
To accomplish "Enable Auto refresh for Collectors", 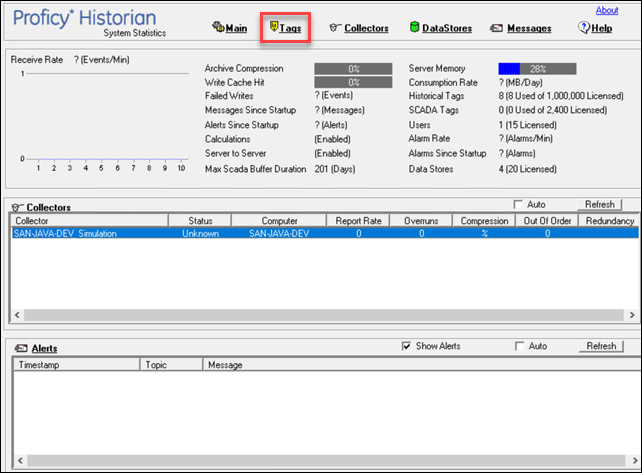I will click(x=518, y=204).
